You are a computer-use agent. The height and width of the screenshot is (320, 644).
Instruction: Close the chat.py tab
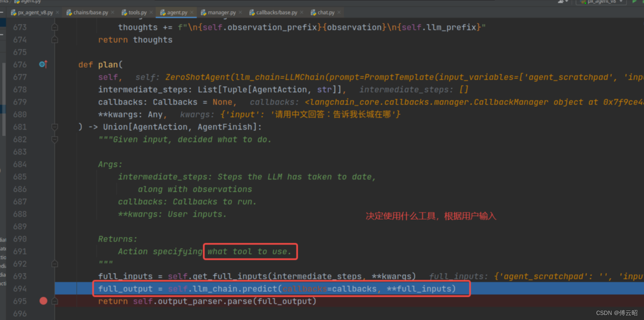[339, 12]
